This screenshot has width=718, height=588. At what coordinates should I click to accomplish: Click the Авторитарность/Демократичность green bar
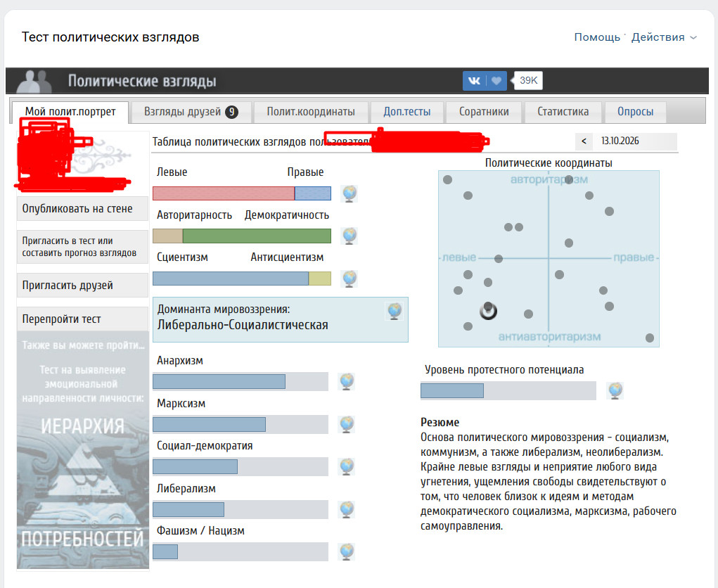[x=242, y=236]
